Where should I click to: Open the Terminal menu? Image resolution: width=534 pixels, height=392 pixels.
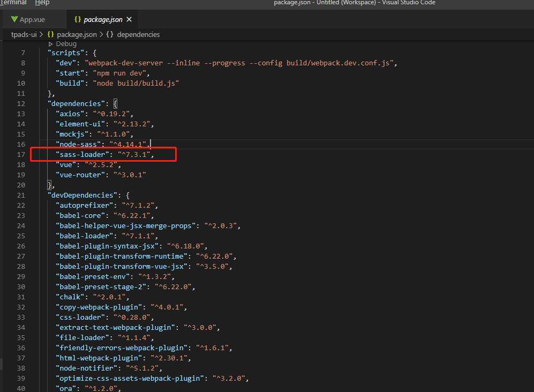[13, 2]
